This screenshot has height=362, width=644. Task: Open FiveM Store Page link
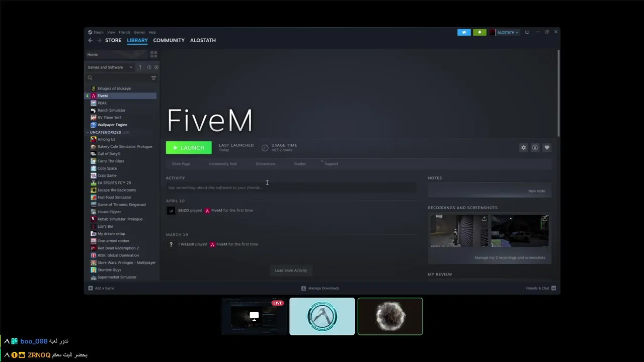(181, 164)
